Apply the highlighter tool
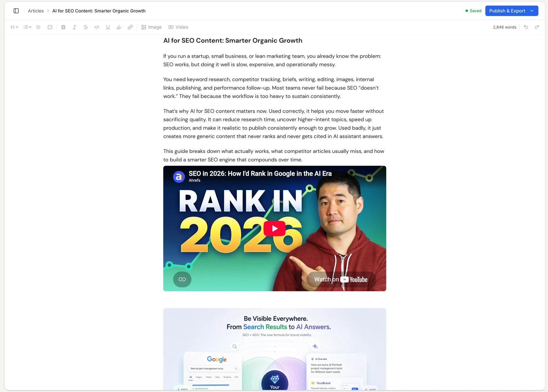This screenshot has width=548, height=392. pyautogui.click(x=119, y=27)
